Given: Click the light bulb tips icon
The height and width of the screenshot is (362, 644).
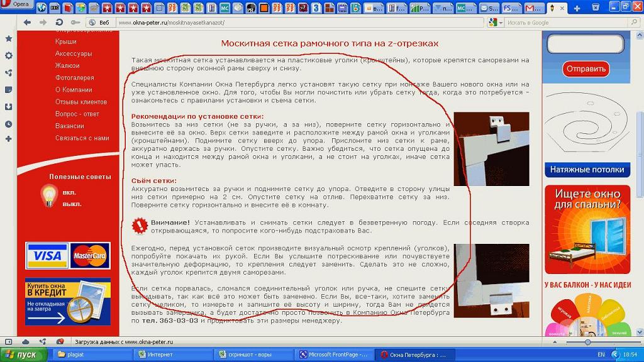Looking at the screenshot, I should (x=49, y=196).
